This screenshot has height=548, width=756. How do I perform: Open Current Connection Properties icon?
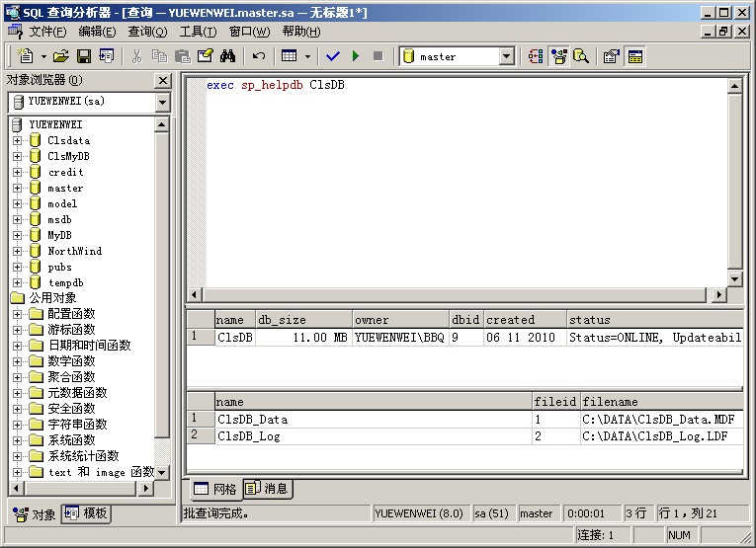point(612,56)
